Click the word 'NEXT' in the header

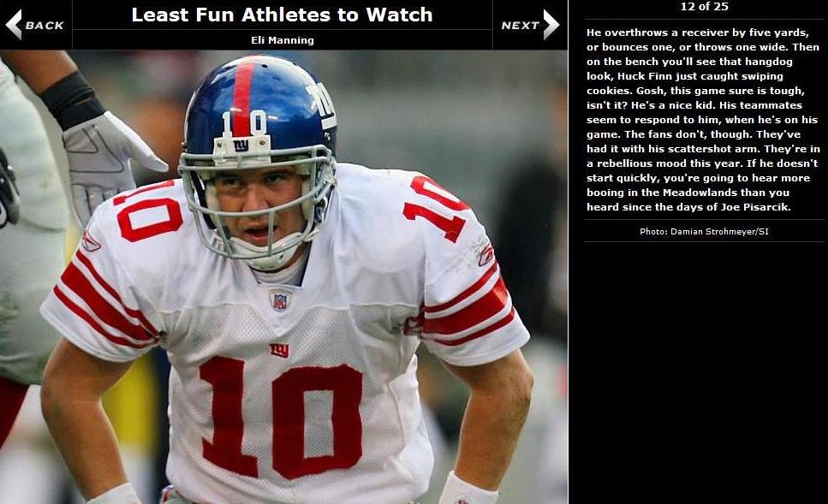(520, 26)
